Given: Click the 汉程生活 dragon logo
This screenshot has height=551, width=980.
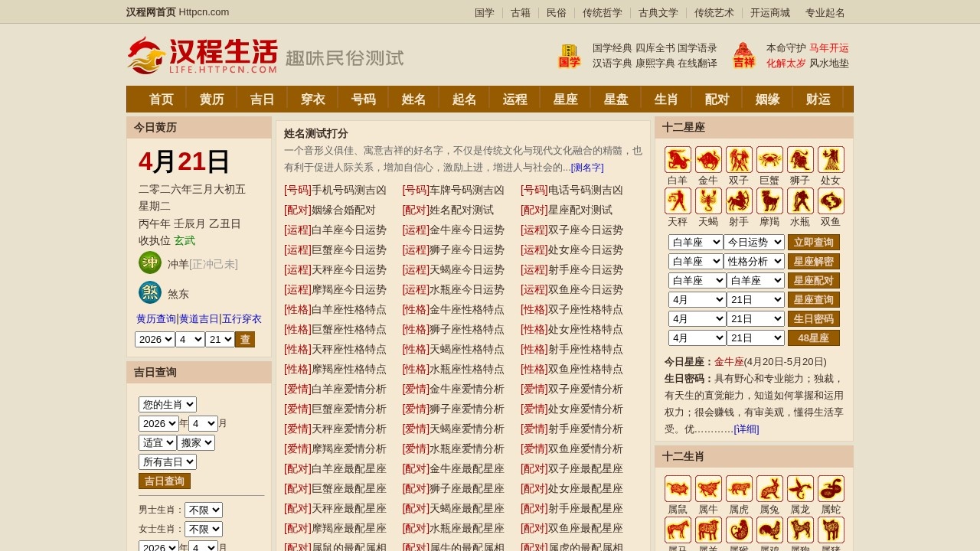Looking at the screenshot, I should pos(145,55).
